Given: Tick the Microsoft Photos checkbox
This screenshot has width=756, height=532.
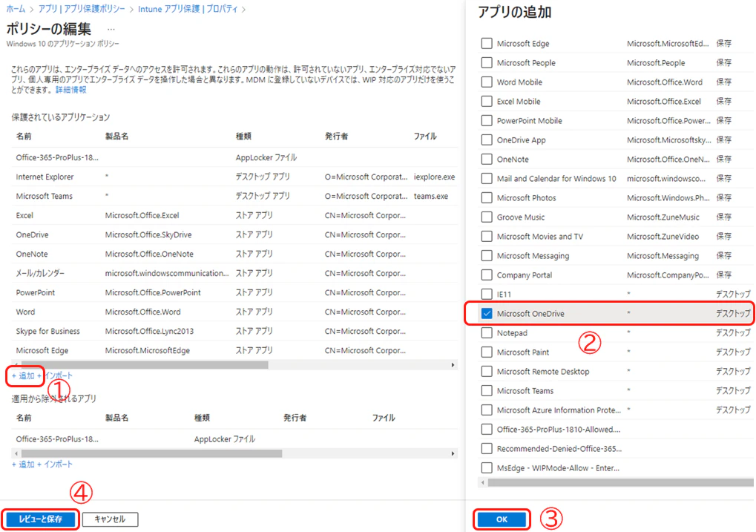Looking at the screenshot, I should 487,198.
